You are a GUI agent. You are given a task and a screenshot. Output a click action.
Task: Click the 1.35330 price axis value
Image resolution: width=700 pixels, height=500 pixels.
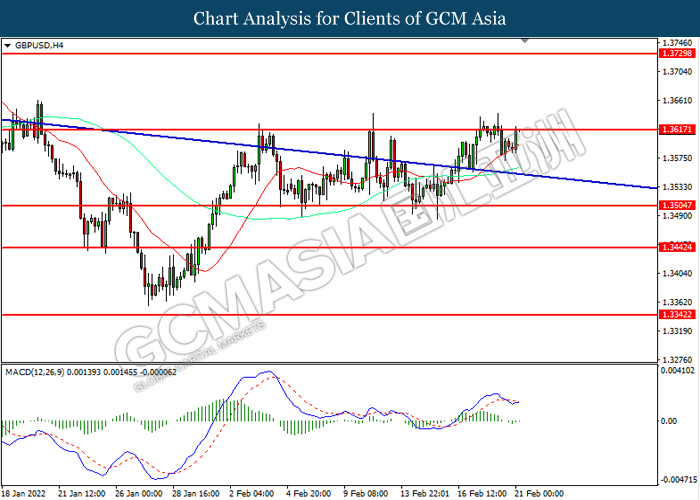coord(677,187)
